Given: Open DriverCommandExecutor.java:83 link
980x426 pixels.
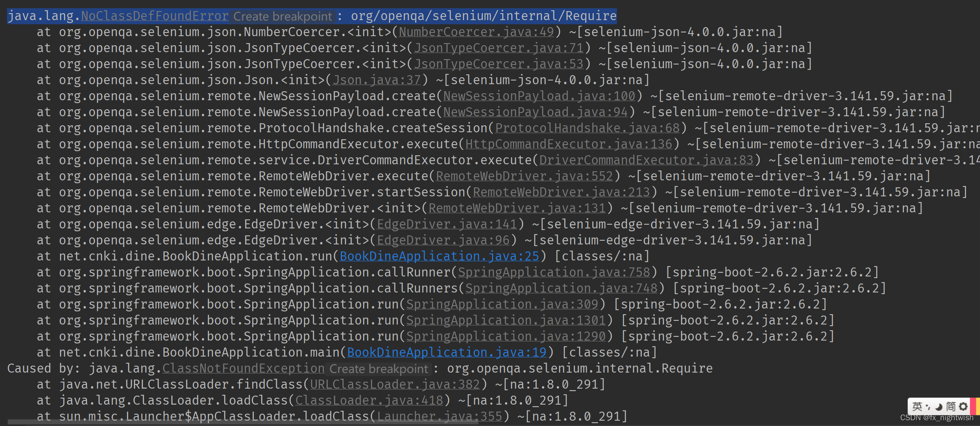Looking at the screenshot, I should tap(646, 160).
